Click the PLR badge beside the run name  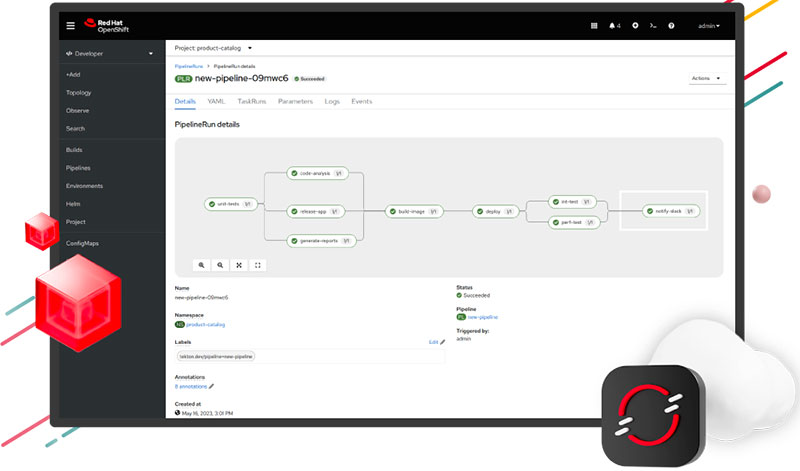(183, 79)
